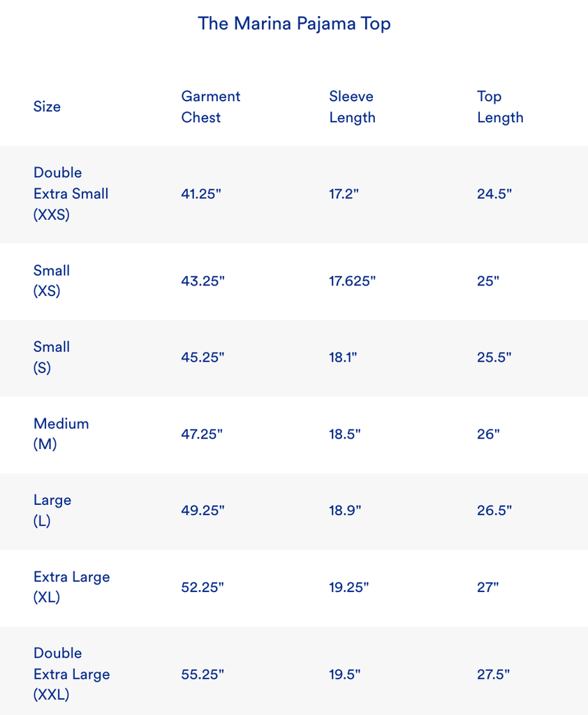Click the 18.9" sleeve length cell

(345, 511)
